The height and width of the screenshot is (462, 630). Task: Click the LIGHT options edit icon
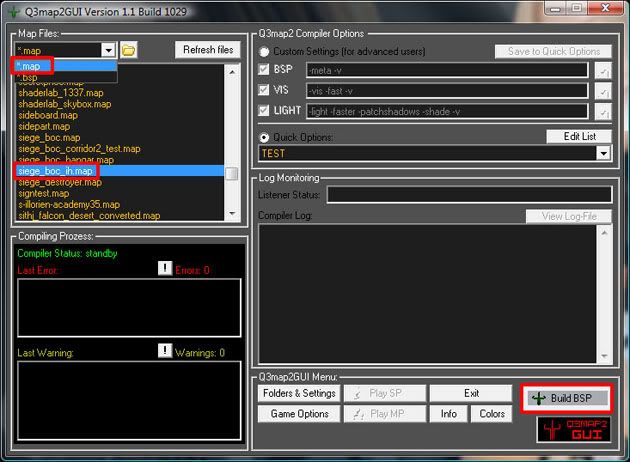tap(603, 112)
